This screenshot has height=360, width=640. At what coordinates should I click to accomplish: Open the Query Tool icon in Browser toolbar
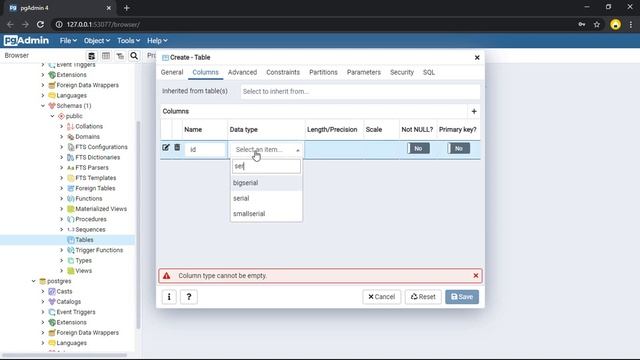coord(91,56)
